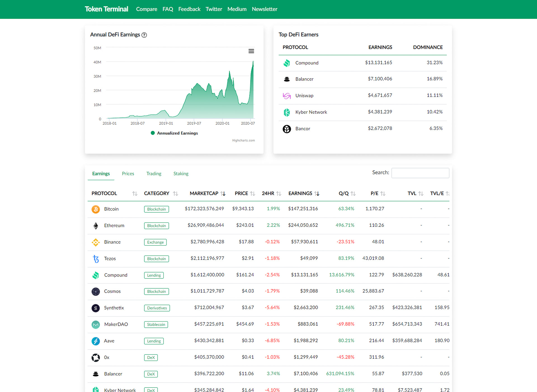
Task: Click the Kyber Network logo in Top DeFi Earners
Action: (287, 112)
